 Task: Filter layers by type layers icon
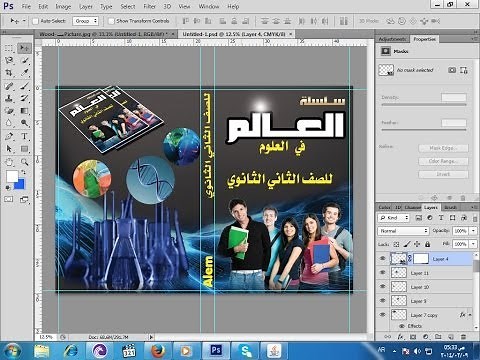(x=441, y=218)
